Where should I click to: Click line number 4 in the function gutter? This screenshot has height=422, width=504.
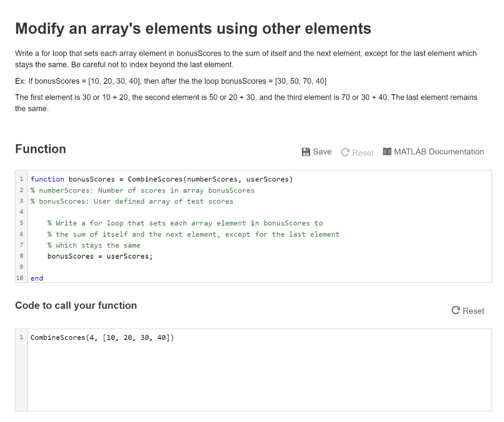[x=21, y=212]
